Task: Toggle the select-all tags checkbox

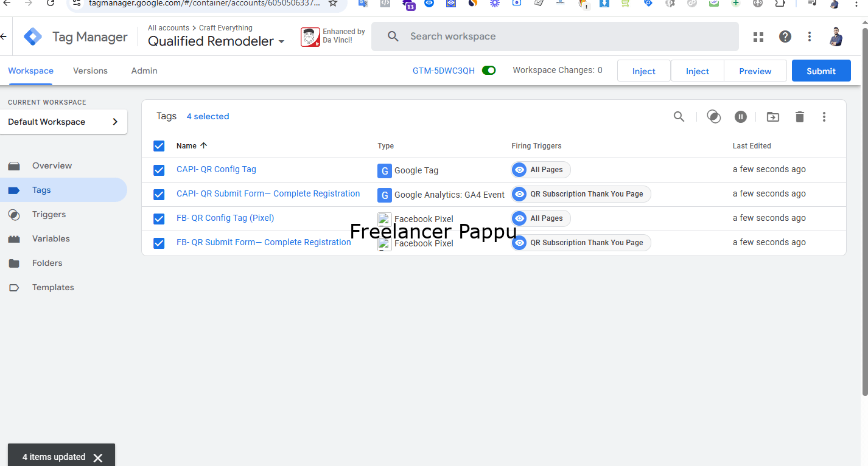Action: click(x=159, y=146)
